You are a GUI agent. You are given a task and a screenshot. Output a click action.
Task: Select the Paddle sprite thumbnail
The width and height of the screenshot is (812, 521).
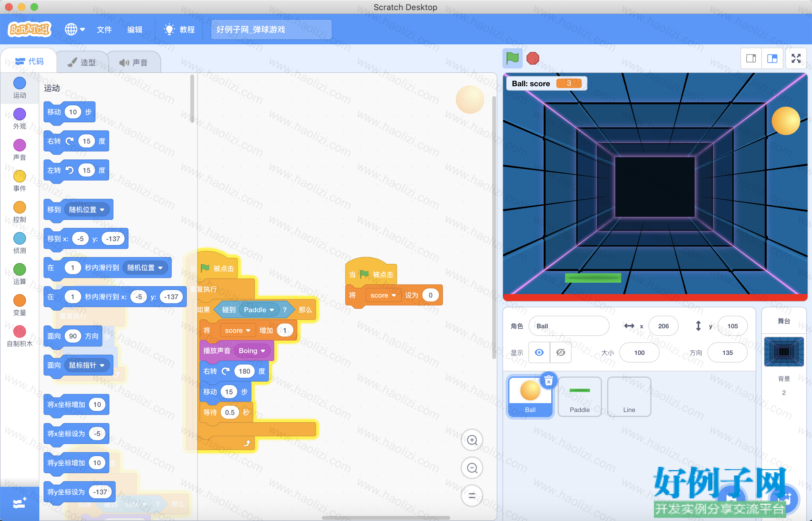point(580,396)
